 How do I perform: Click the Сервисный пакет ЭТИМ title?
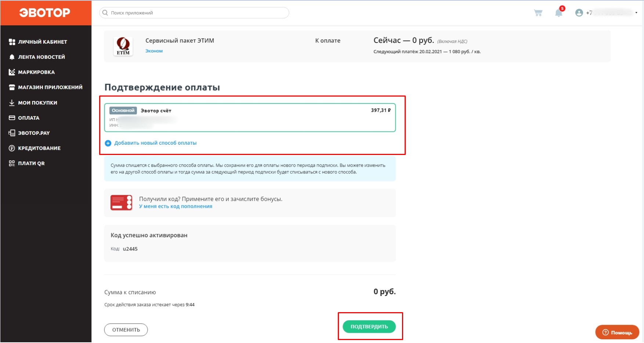tap(180, 41)
